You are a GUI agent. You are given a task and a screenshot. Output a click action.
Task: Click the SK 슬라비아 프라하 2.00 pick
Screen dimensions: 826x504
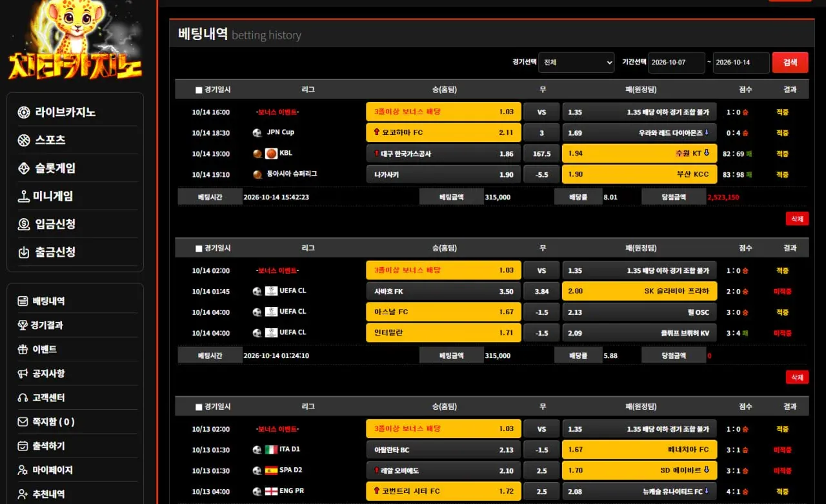(640, 291)
